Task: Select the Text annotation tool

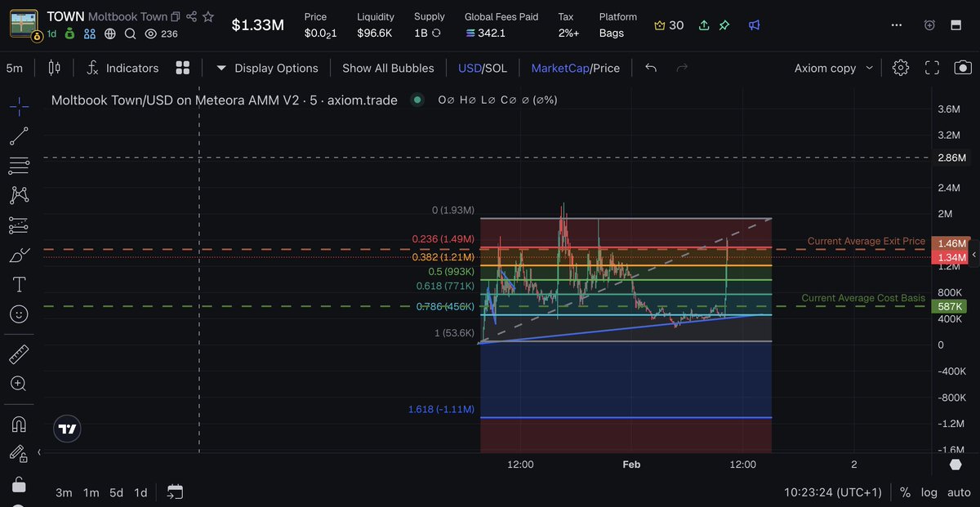Action: coord(19,284)
